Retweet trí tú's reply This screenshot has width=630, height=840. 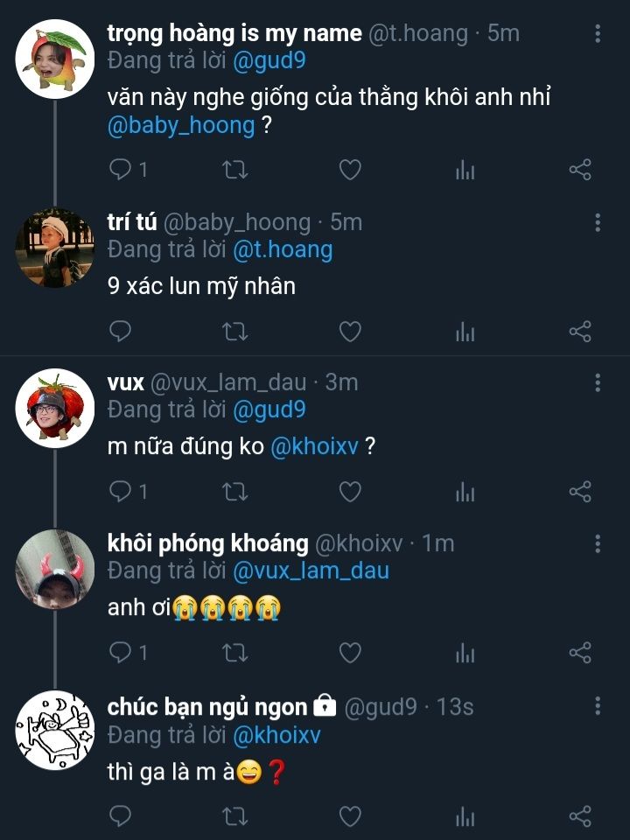[x=235, y=331]
